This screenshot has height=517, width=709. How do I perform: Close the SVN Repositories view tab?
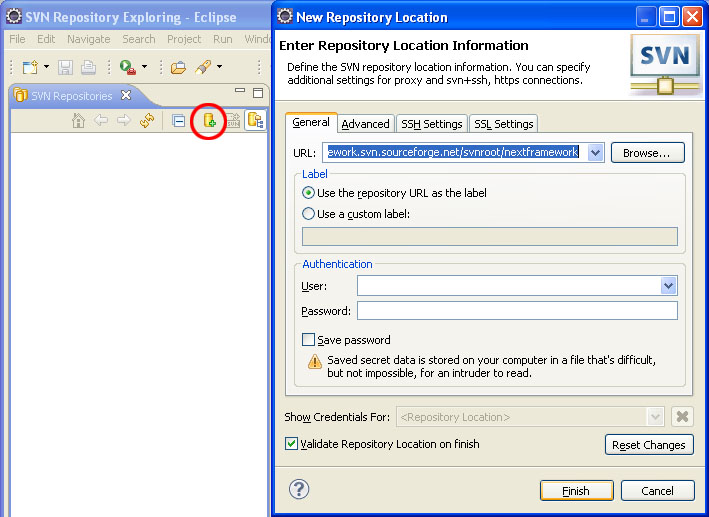[126, 95]
